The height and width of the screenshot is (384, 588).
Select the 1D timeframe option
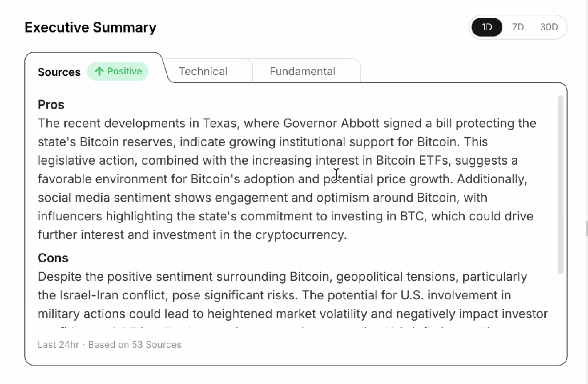(x=487, y=27)
